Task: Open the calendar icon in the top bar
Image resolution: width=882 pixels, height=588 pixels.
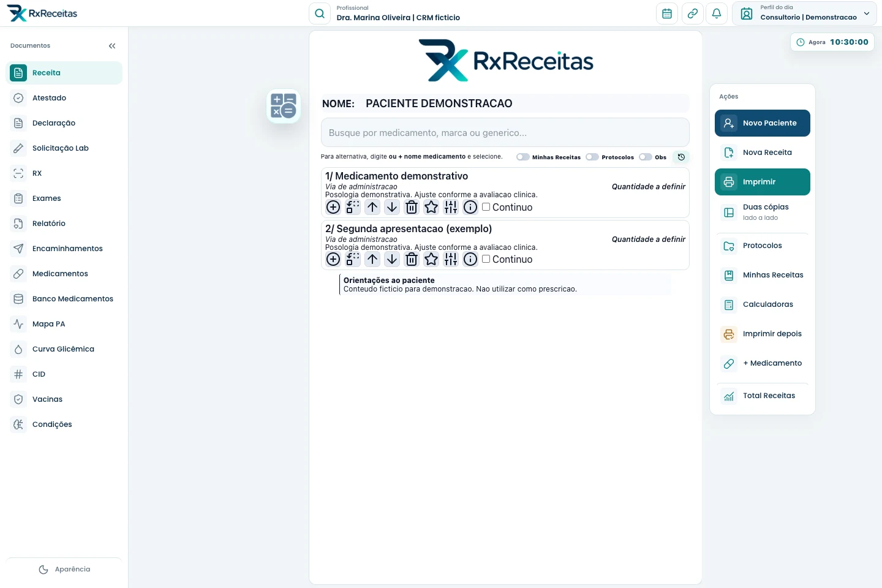Action: click(667, 13)
